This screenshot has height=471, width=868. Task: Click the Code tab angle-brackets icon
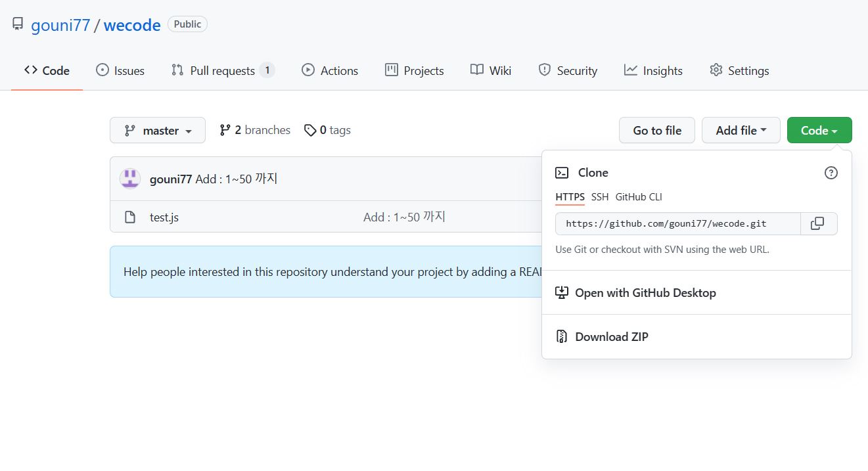[x=31, y=70]
